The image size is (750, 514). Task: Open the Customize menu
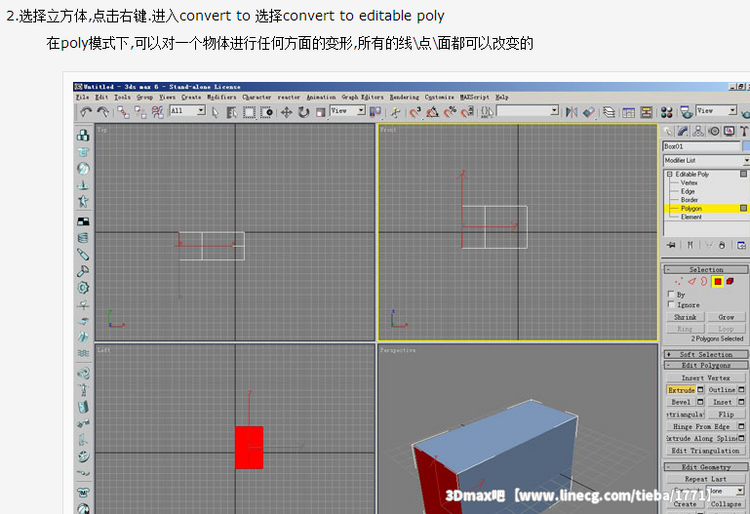(439, 97)
